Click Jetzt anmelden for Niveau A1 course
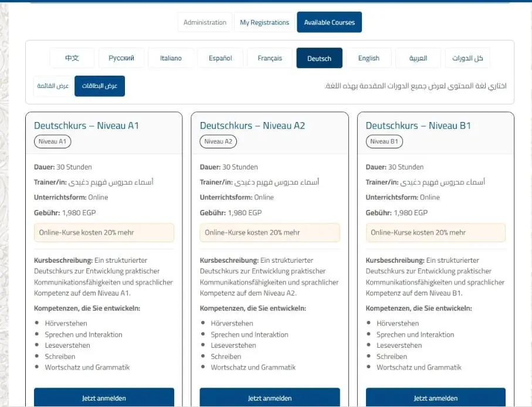 tap(104, 398)
